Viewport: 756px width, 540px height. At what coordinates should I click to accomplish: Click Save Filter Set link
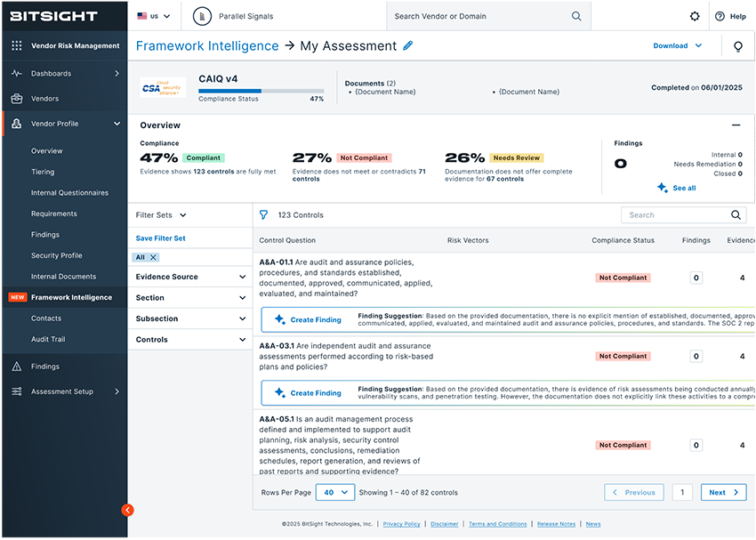[x=161, y=238]
